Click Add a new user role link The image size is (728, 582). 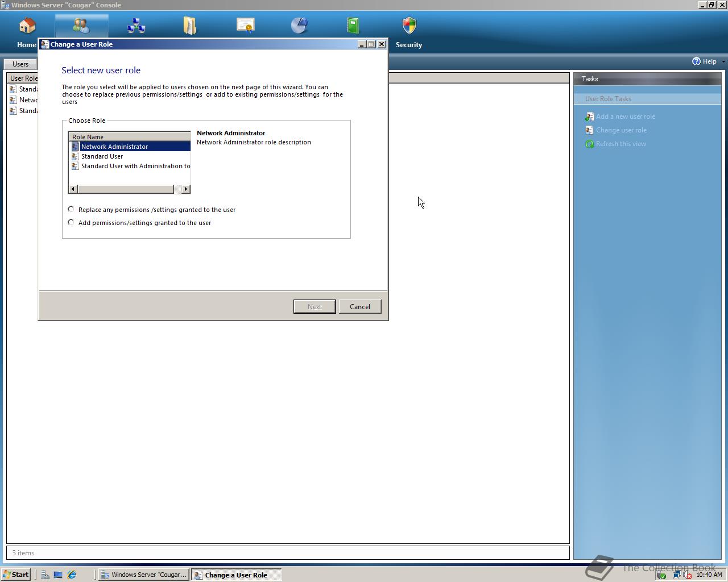tap(626, 117)
